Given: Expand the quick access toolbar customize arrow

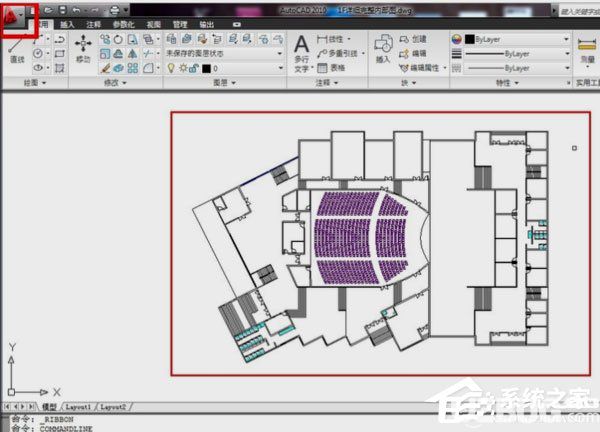Looking at the screenshot, I should click(126, 10).
